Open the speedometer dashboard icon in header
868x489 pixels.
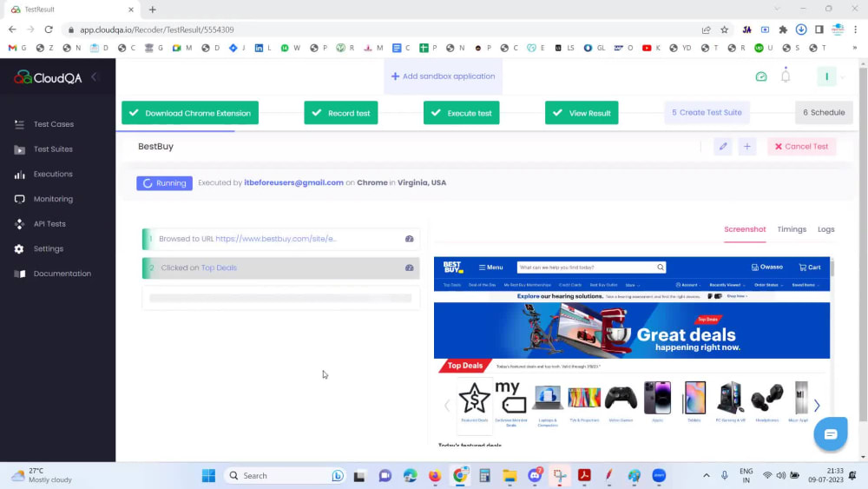(761, 77)
